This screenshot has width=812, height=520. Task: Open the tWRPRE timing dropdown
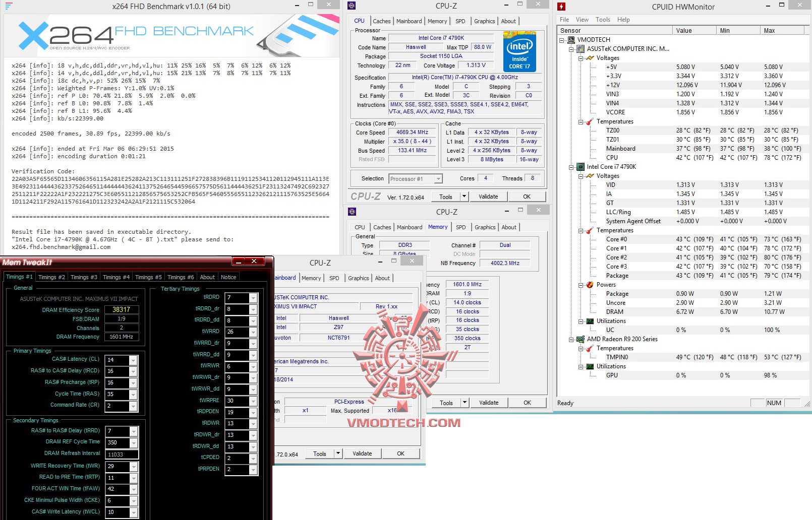253,401
